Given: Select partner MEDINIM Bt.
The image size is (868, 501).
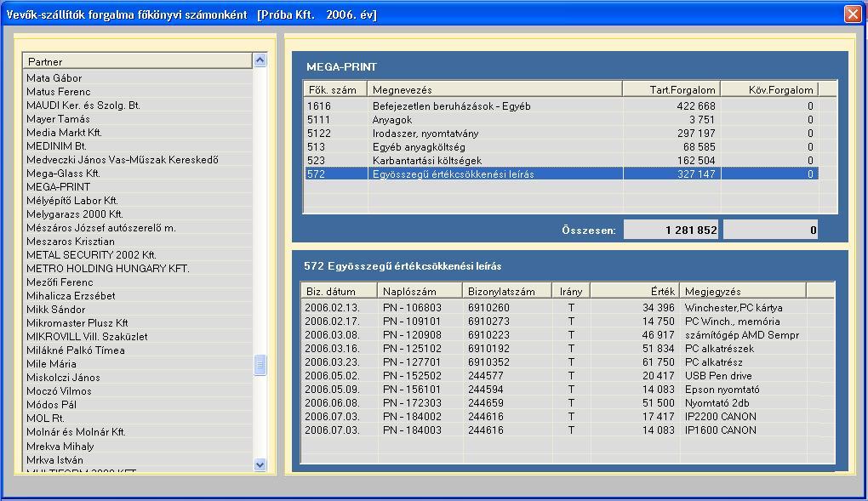Looking at the screenshot, I should [137, 146].
